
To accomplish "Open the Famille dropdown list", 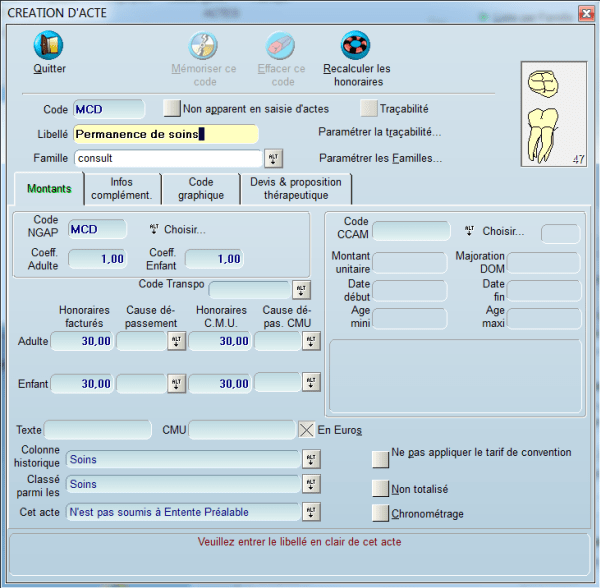I will (x=273, y=158).
